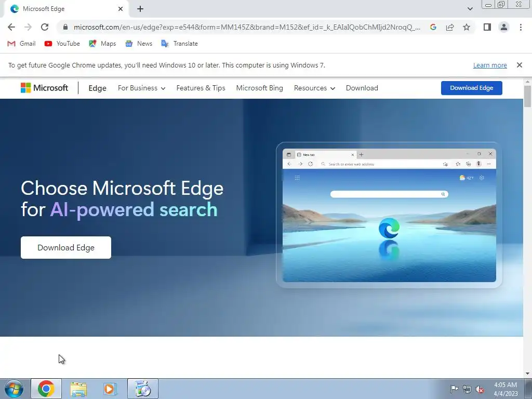Open Translate bookmark

[x=179, y=44]
